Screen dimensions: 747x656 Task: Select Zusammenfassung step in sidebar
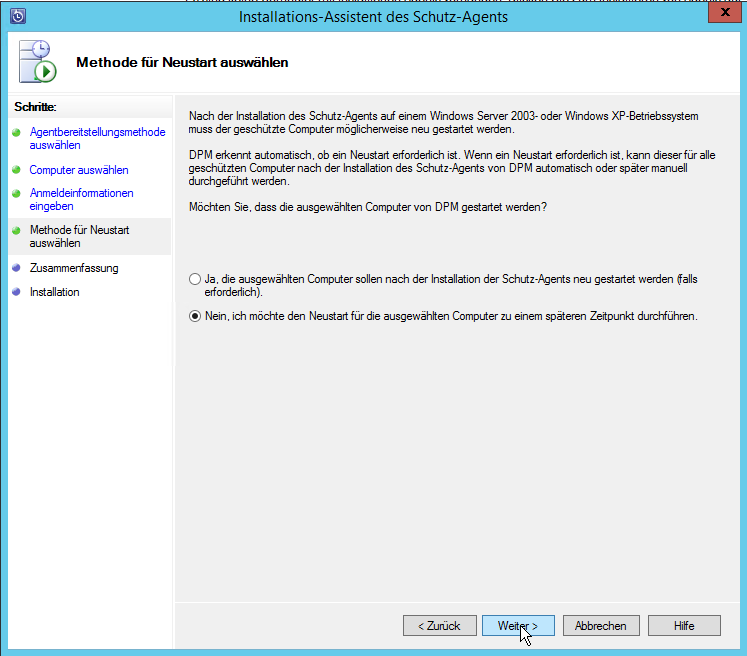(74, 268)
